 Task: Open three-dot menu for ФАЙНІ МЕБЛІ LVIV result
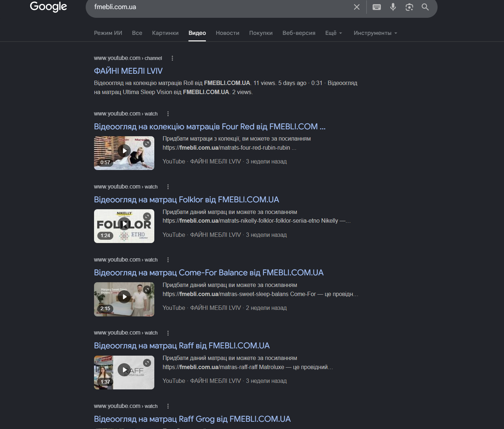click(172, 58)
